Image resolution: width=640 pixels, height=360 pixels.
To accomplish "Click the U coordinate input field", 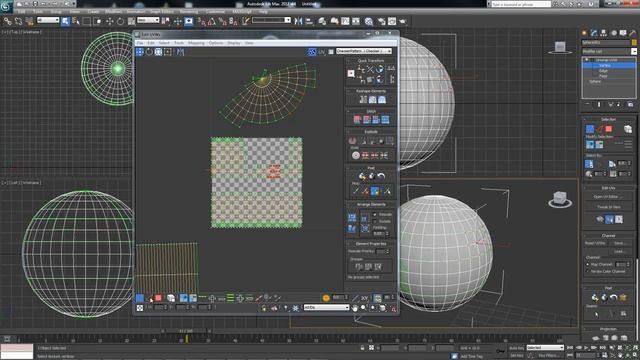I will [159, 308].
